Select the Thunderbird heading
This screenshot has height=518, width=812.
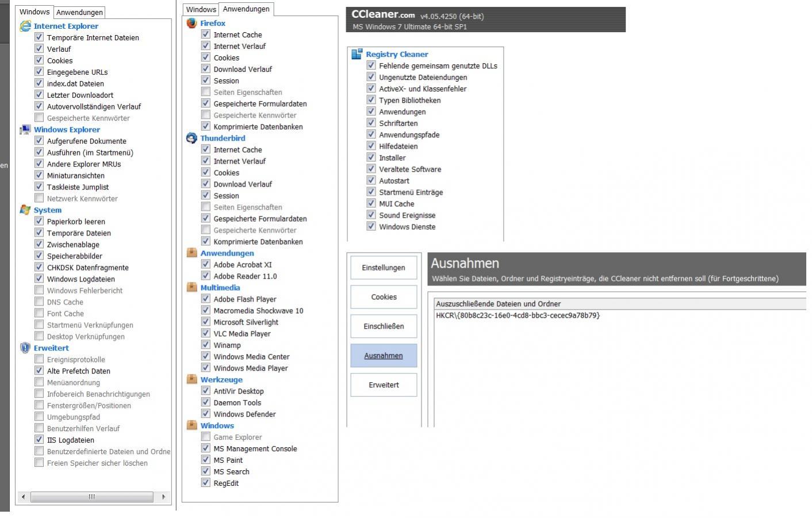(x=223, y=138)
